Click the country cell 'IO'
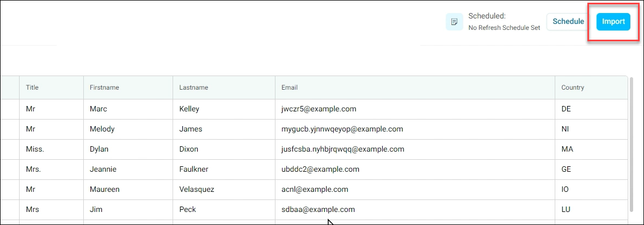This screenshot has height=225, width=644. [591, 189]
